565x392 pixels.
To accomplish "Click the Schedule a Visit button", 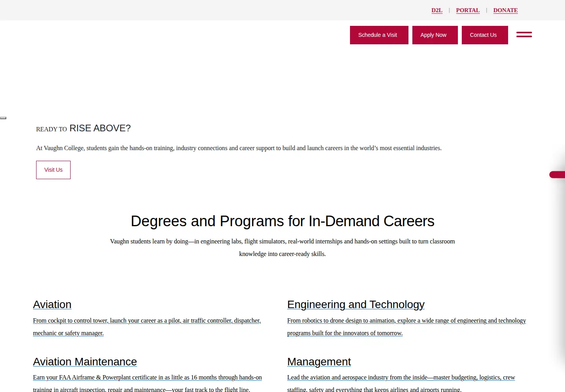I will tap(379, 35).
